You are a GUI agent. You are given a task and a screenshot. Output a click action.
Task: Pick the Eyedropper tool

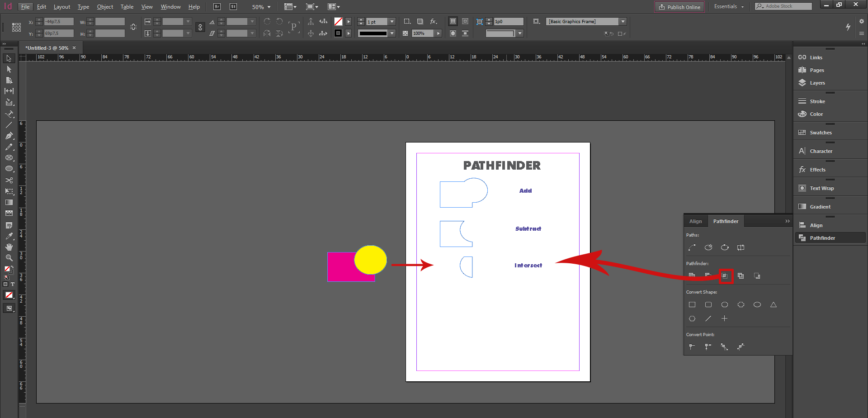click(9, 236)
